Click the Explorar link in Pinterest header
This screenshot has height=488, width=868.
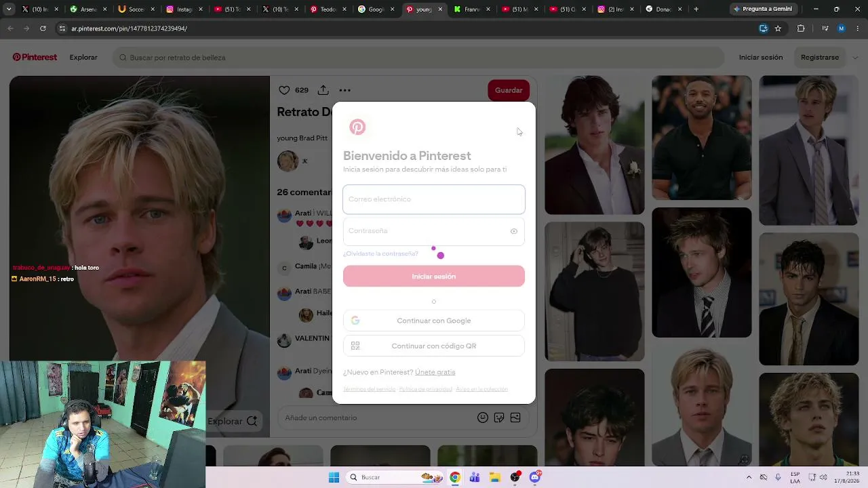83,58
